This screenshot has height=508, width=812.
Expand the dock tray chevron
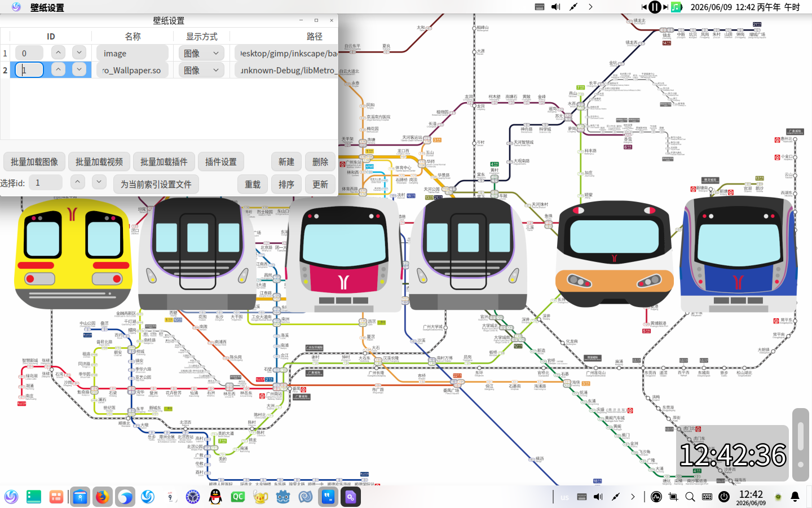(633, 497)
